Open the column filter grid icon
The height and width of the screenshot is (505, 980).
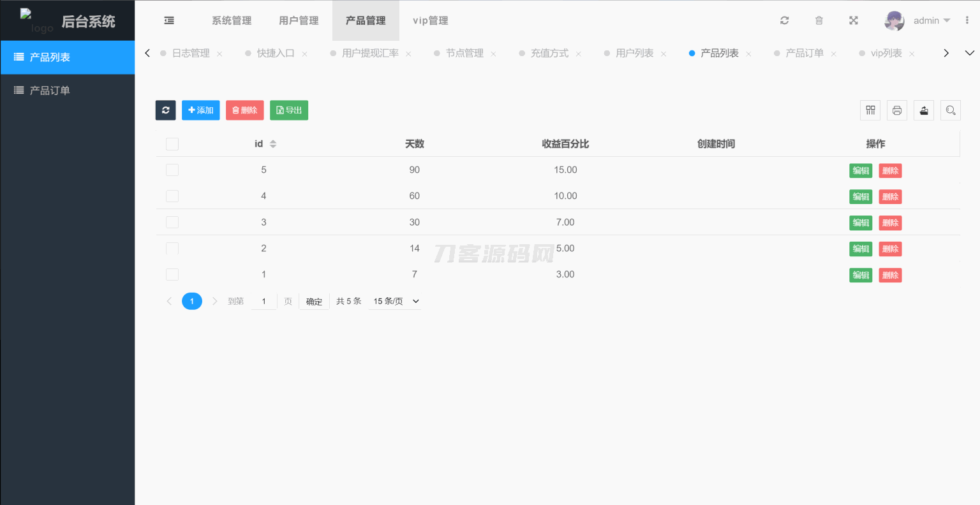[870, 110]
